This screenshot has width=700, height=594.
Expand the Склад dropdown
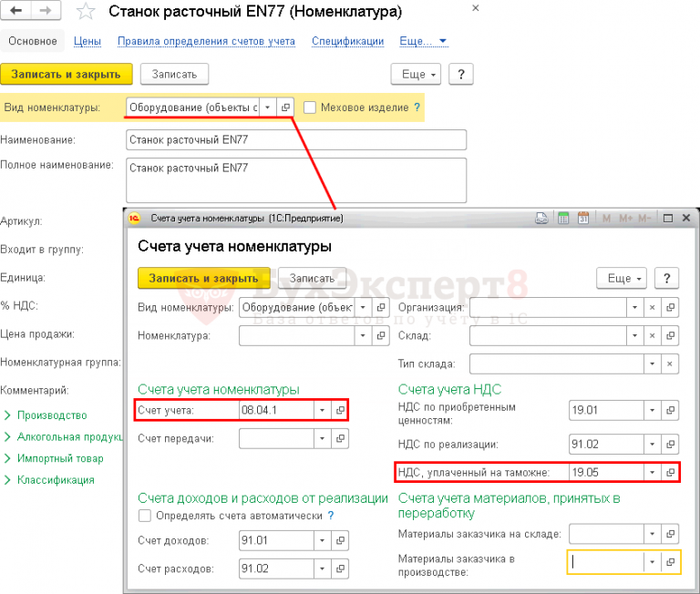click(x=634, y=335)
